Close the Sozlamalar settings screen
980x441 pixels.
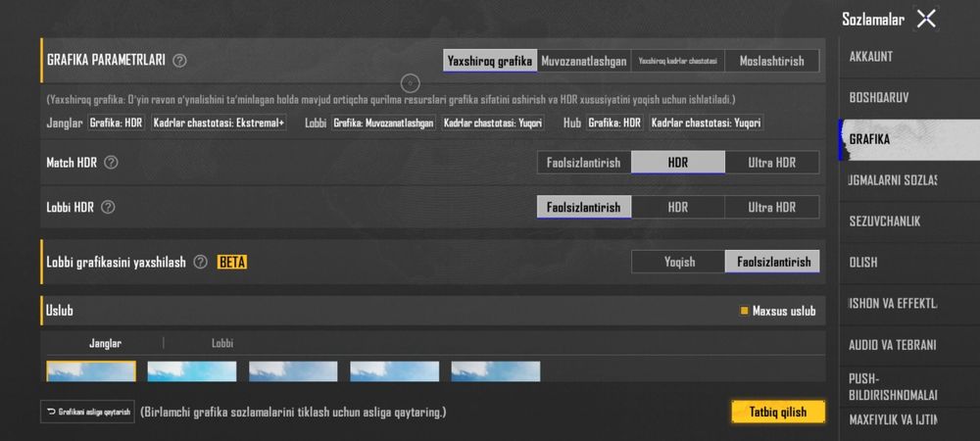point(926,19)
